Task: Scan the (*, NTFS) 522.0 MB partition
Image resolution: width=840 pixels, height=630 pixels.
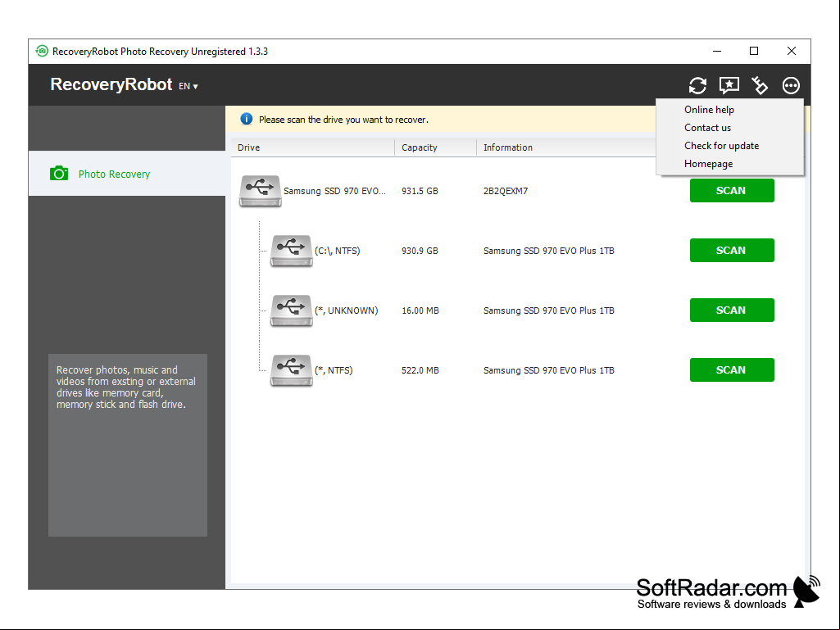Action: tap(732, 369)
